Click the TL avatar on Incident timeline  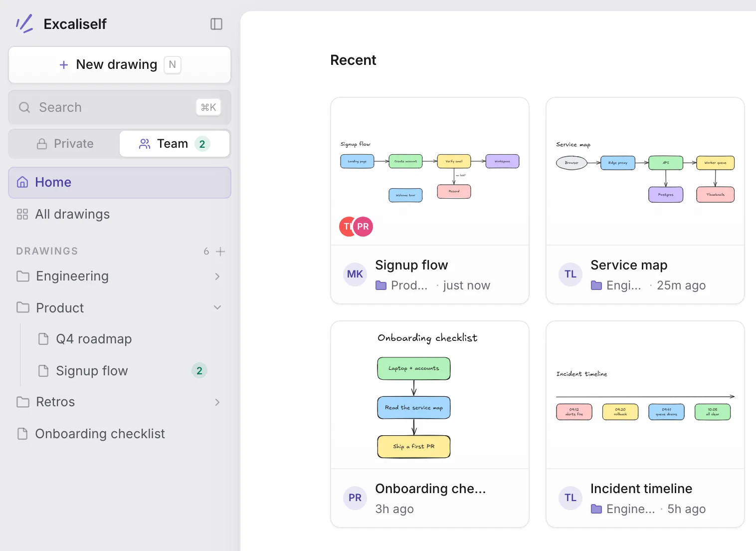click(x=570, y=498)
